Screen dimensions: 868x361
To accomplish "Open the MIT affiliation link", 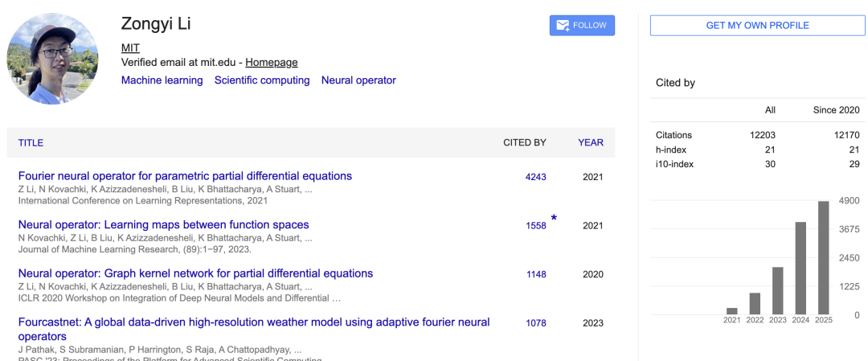I will [x=130, y=48].
